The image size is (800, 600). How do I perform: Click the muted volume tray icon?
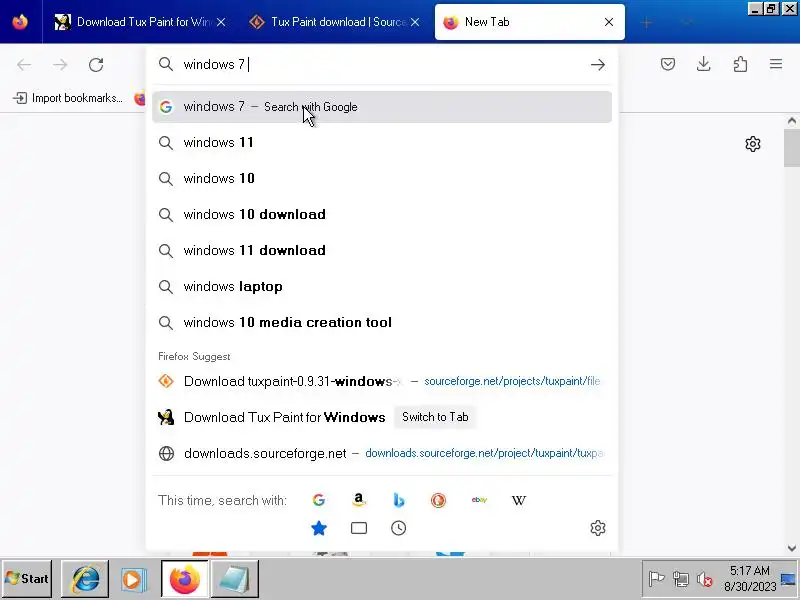point(705,579)
